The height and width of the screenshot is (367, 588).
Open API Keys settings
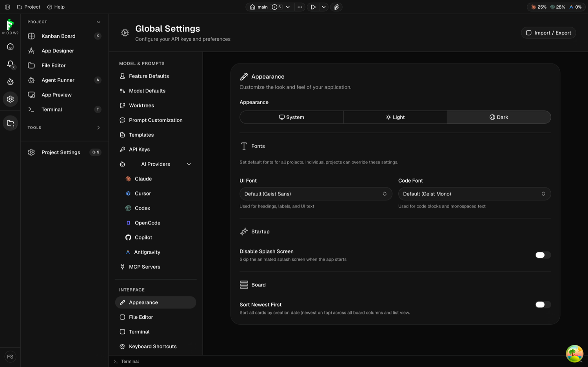pos(156,150)
